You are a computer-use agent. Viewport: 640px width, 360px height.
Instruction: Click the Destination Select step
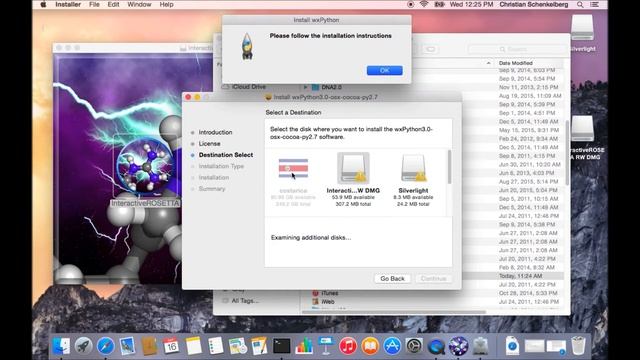[226, 155]
